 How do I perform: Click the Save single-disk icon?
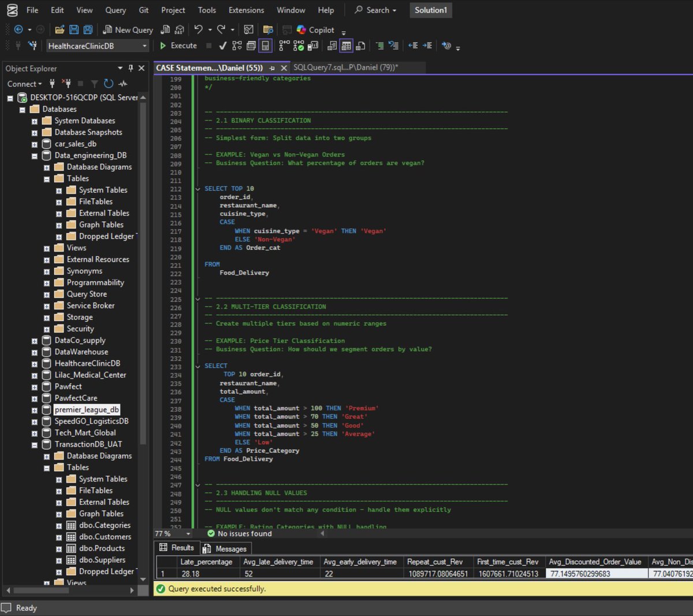(74, 29)
